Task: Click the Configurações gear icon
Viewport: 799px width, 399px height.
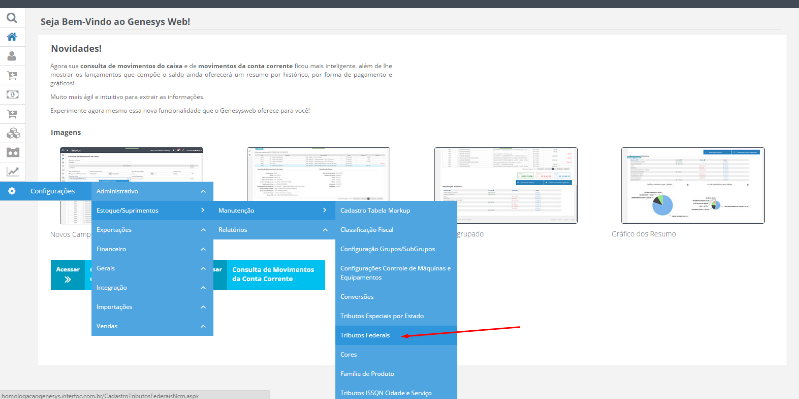Action: [x=12, y=191]
